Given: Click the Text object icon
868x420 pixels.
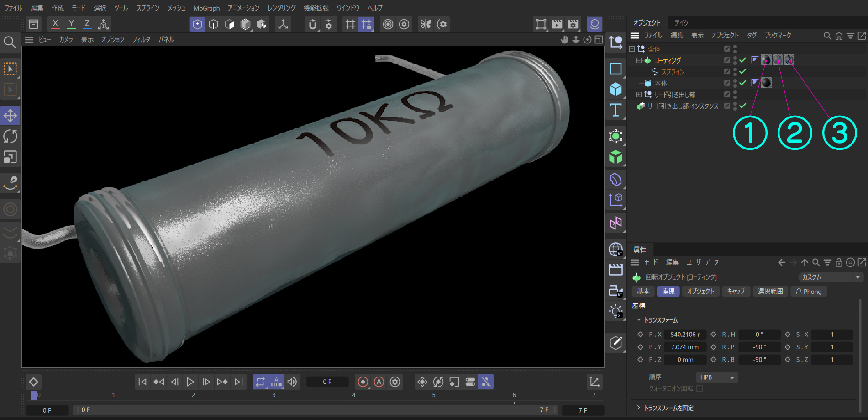Looking at the screenshot, I should (x=615, y=110).
